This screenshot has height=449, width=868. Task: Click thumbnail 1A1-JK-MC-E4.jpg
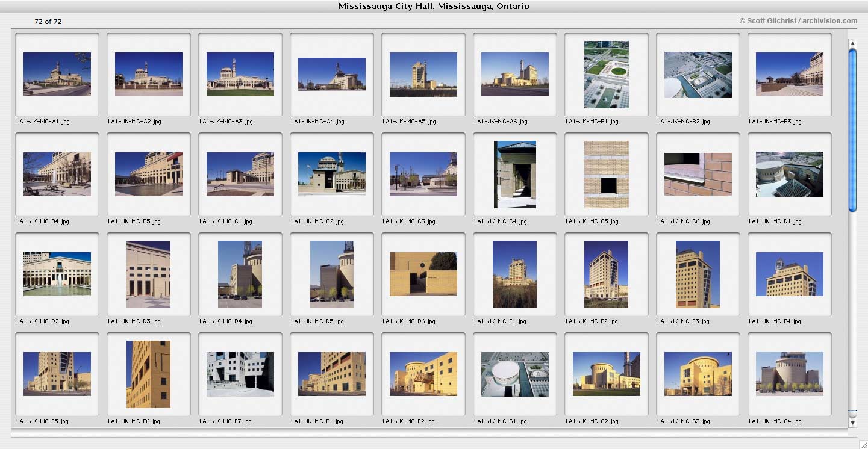(790, 274)
